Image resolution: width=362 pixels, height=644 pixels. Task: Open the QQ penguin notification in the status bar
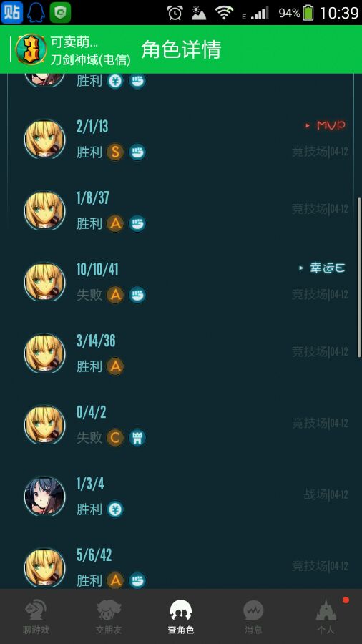pyautogui.click(x=36, y=13)
